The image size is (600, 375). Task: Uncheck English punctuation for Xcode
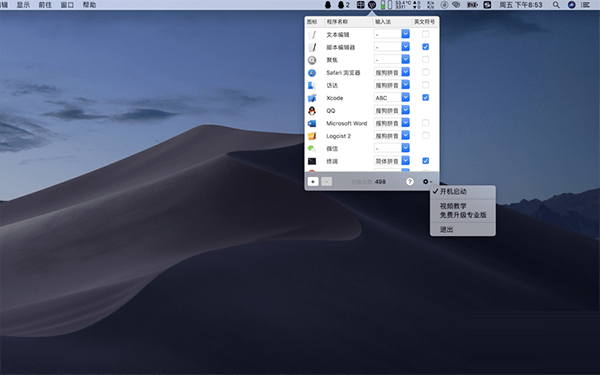(x=426, y=98)
